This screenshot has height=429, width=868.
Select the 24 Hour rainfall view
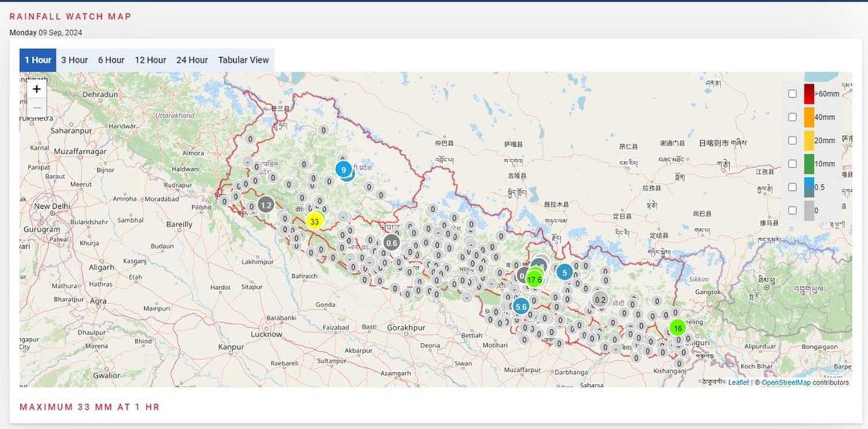(192, 60)
